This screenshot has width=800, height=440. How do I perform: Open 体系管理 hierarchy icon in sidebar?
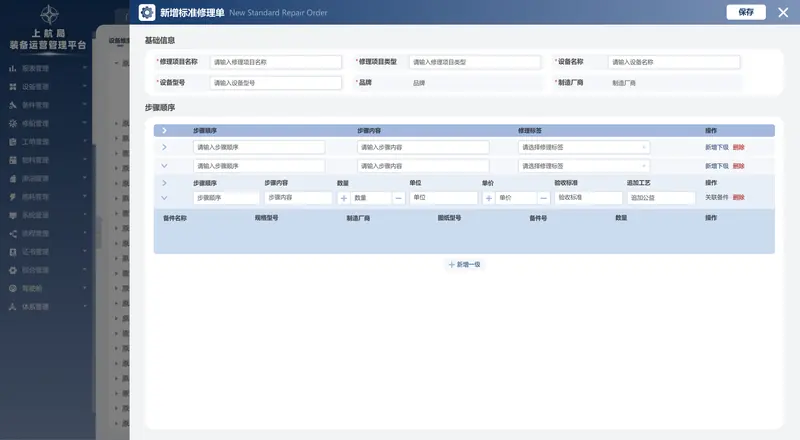(x=13, y=307)
